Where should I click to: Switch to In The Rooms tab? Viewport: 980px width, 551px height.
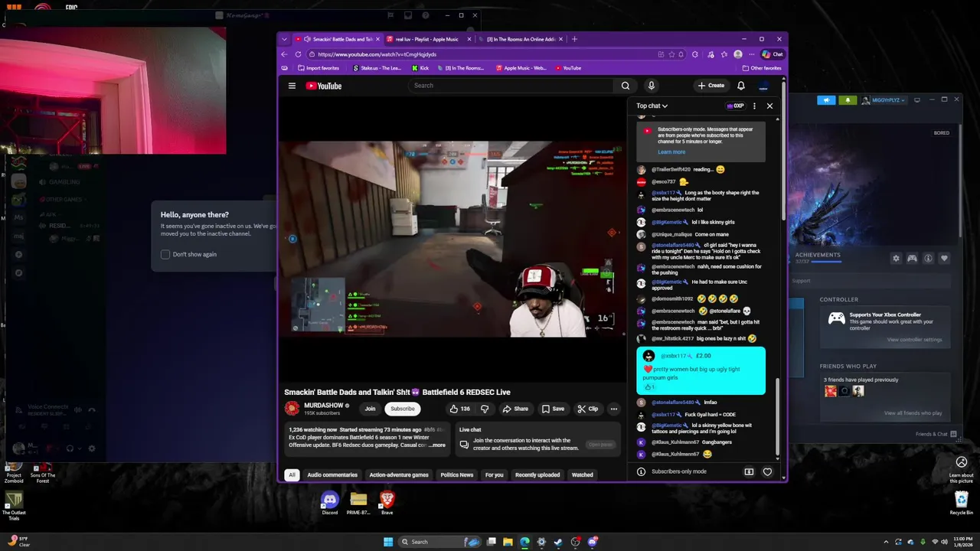coord(521,39)
